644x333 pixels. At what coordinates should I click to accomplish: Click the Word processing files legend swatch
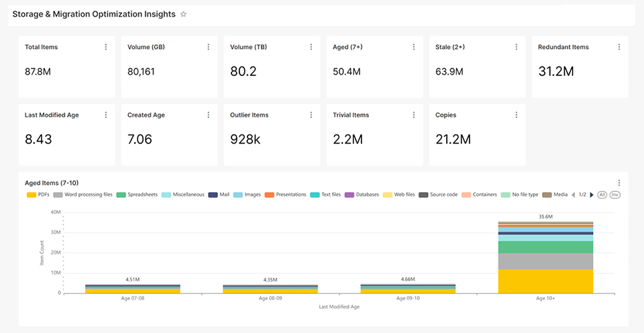pyautogui.click(x=58, y=195)
